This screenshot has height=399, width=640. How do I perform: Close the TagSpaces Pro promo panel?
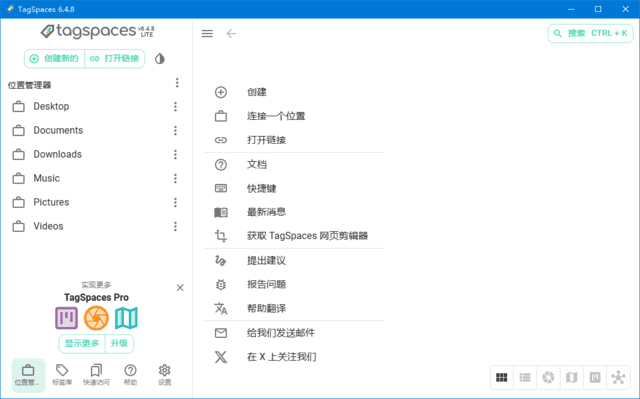click(180, 288)
